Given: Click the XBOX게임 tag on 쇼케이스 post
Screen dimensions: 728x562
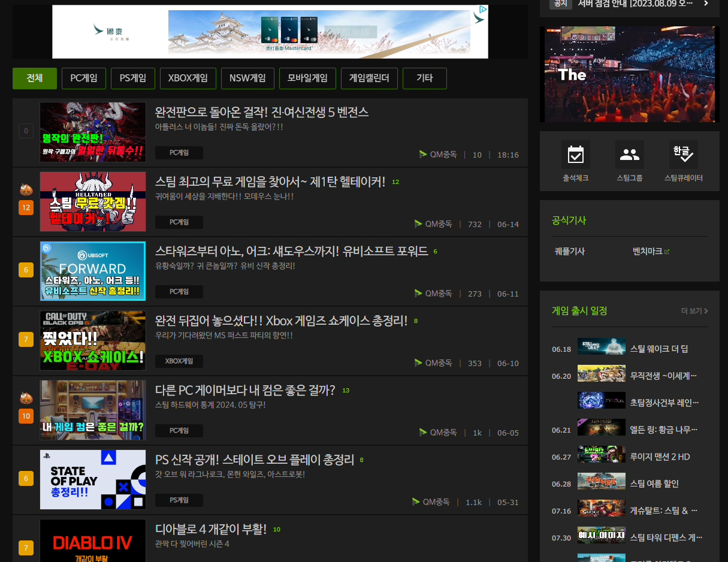Looking at the screenshot, I should [179, 361].
